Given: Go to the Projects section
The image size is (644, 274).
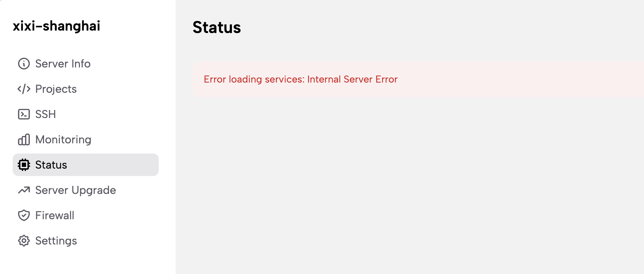Looking at the screenshot, I should (86, 89).
